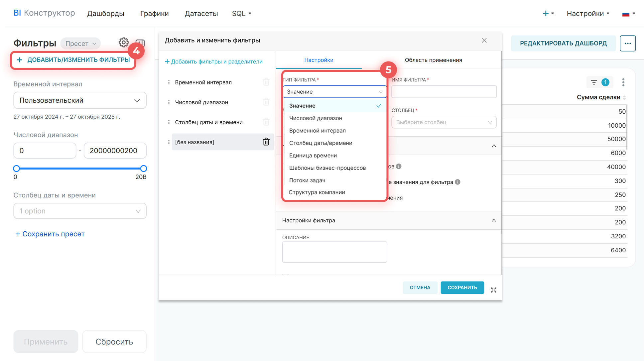Switch language via the flag icon
This screenshot has width=644, height=361.
[628, 14]
